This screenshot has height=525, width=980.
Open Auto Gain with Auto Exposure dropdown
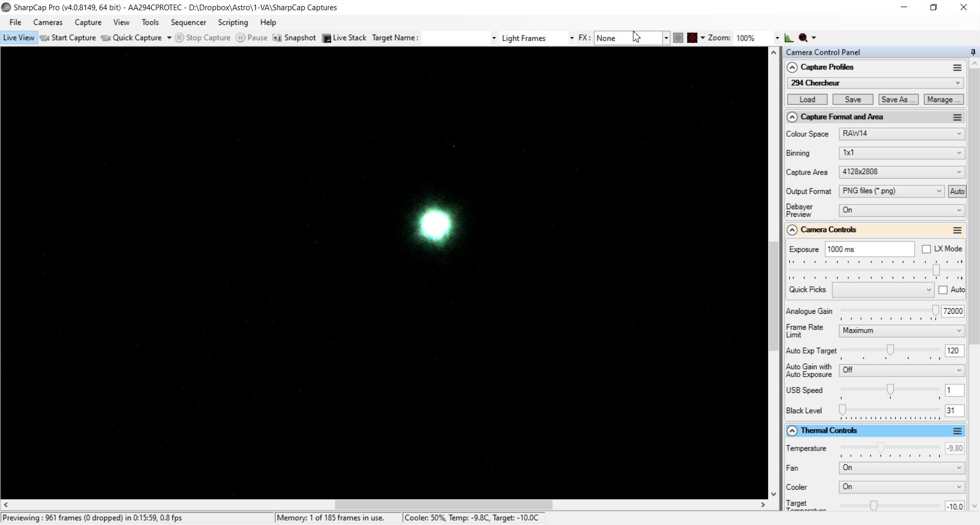pos(902,370)
